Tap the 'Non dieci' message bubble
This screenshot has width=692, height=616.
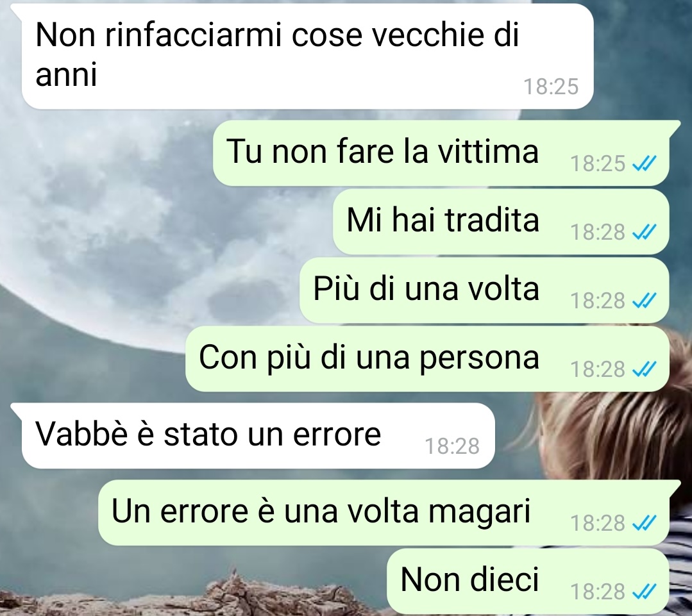[528, 581]
